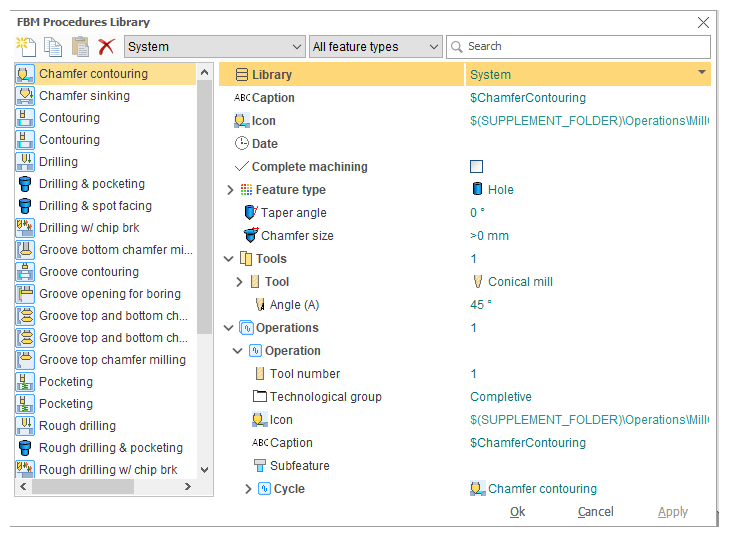Click the Groove top chamfer milling icon

tap(25, 360)
